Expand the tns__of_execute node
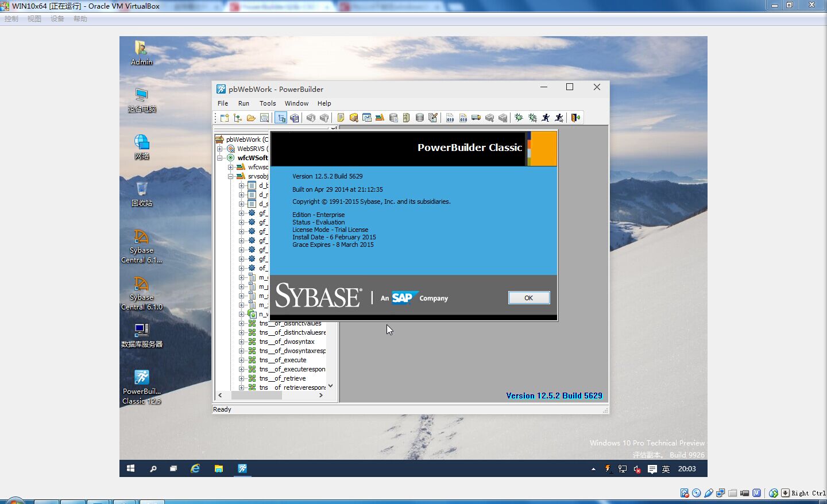The image size is (827, 504). tap(242, 360)
